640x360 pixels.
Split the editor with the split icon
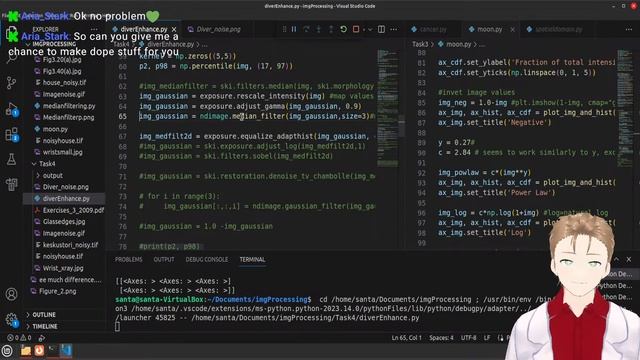coord(381,29)
